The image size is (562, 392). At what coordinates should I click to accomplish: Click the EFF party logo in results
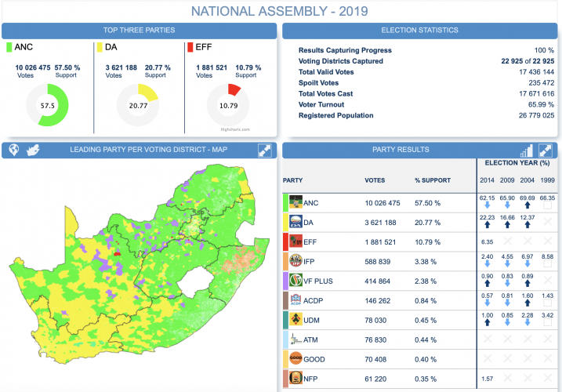pyautogui.click(x=296, y=241)
